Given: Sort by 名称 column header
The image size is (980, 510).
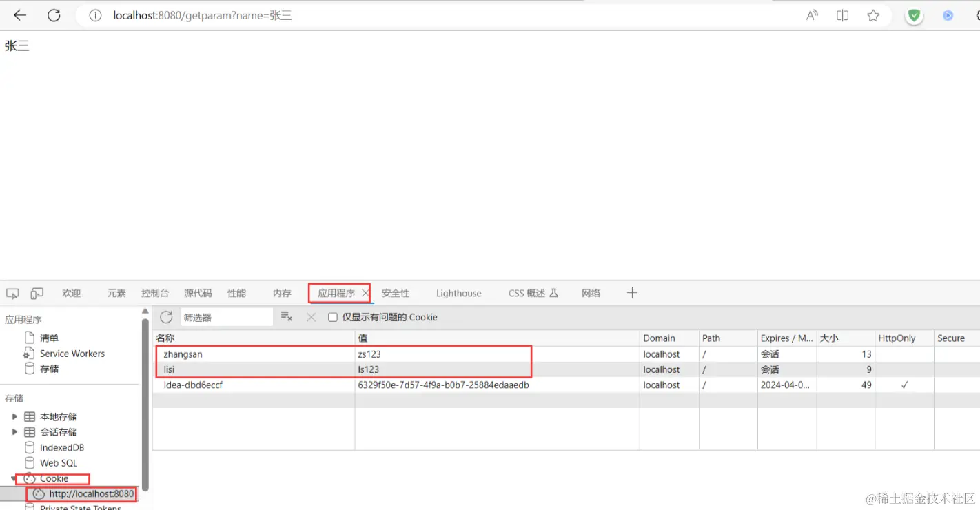Looking at the screenshot, I should pos(254,338).
